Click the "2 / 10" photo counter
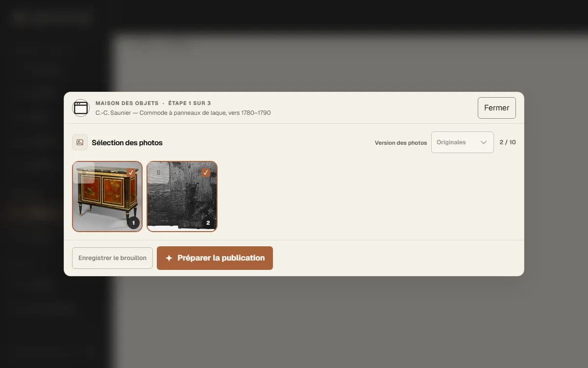Image resolution: width=588 pixels, height=368 pixels. point(508,142)
